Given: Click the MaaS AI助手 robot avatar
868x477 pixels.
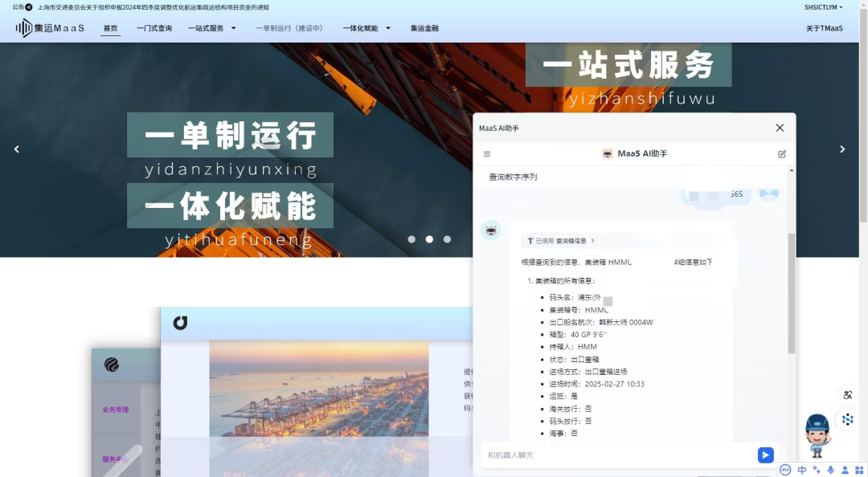Looking at the screenshot, I should pos(607,153).
